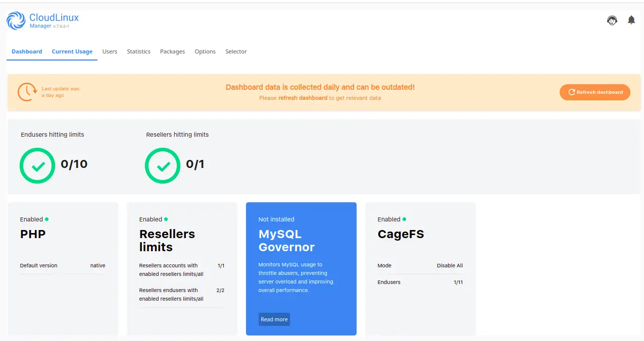The height and width of the screenshot is (341, 644).
Task: Click the 0/1 resellers count
Action: point(195,164)
